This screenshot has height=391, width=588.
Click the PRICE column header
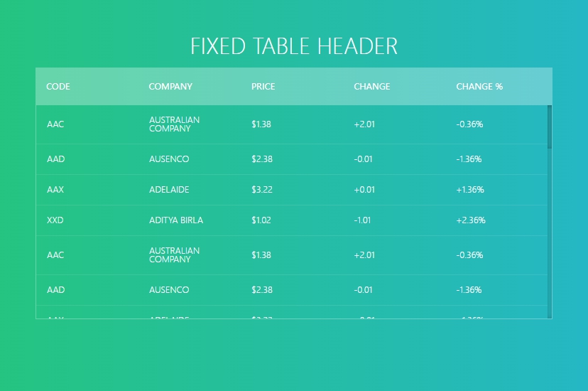263,87
